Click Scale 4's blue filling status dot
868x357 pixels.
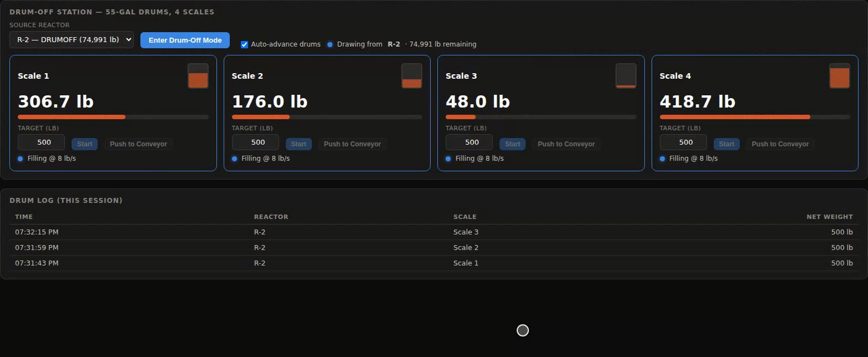pyautogui.click(x=662, y=159)
